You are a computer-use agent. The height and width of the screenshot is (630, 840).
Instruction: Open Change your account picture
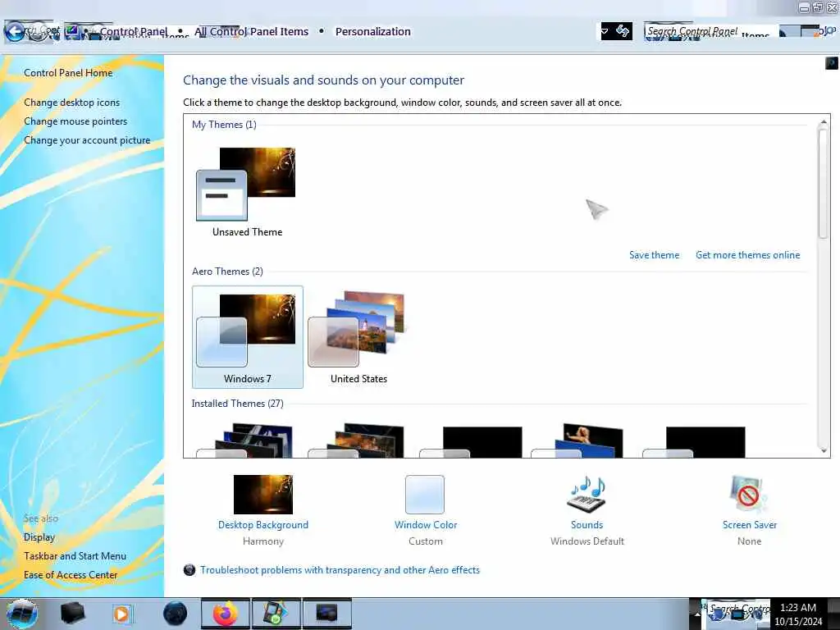click(87, 140)
